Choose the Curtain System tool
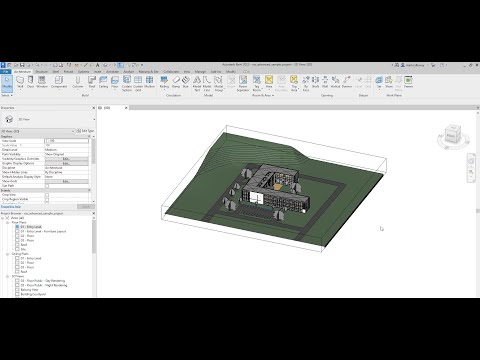This screenshot has height=360, width=480. (127, 83)
